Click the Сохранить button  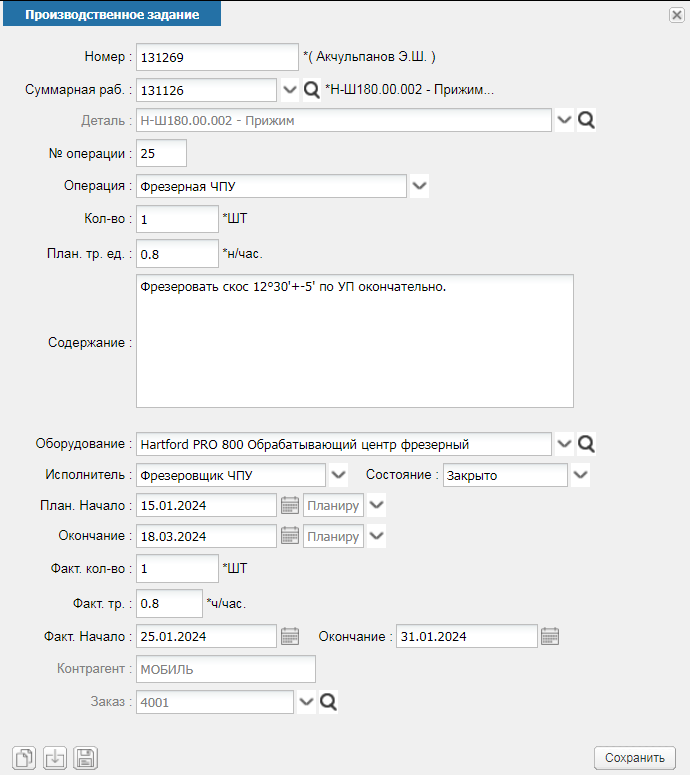pyautogui.click(x=635, y=758)
